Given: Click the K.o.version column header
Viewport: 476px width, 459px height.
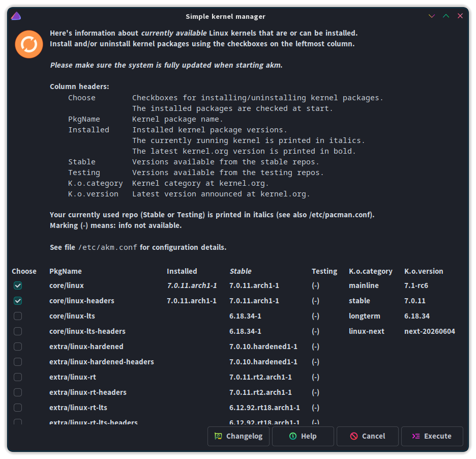Looking at the screenshot, I should 424,271.
